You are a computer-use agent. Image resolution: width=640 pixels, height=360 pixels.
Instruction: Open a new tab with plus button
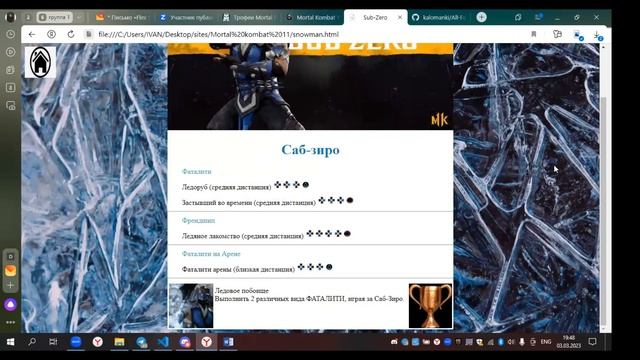point(482,17)
